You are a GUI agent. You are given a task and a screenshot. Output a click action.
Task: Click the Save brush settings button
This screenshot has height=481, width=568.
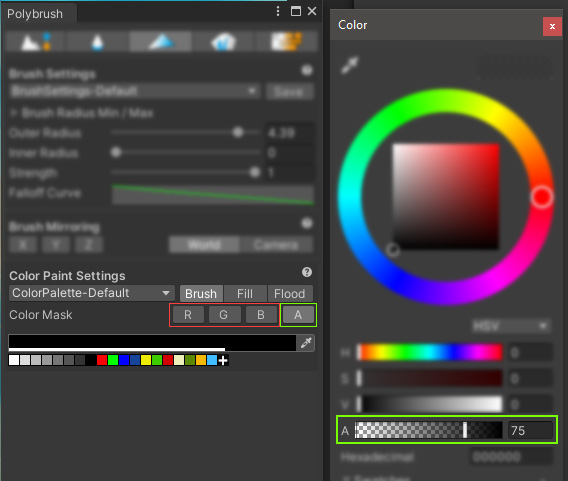[x=289, y=91]
